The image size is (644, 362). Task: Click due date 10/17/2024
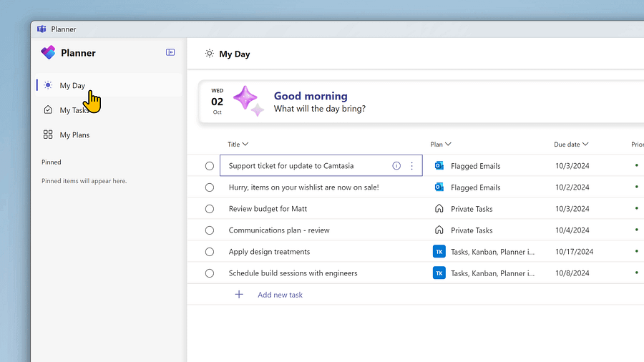pos(575,252)
